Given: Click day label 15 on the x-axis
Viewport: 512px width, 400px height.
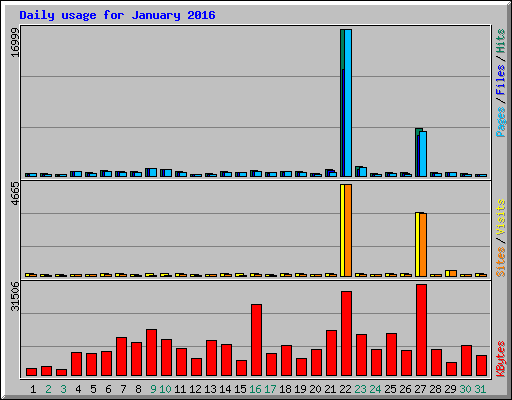Looking at the screenshot, I should pyautogui.click(x=240, y=389).
